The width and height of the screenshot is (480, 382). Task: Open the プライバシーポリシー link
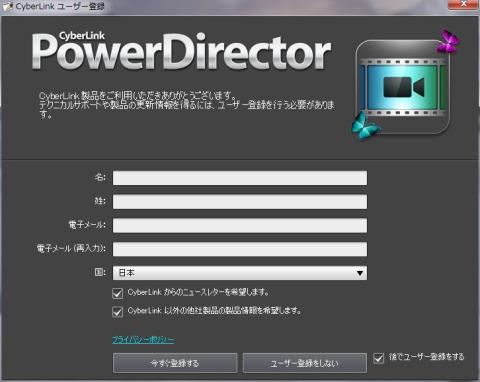click(143, 340)
